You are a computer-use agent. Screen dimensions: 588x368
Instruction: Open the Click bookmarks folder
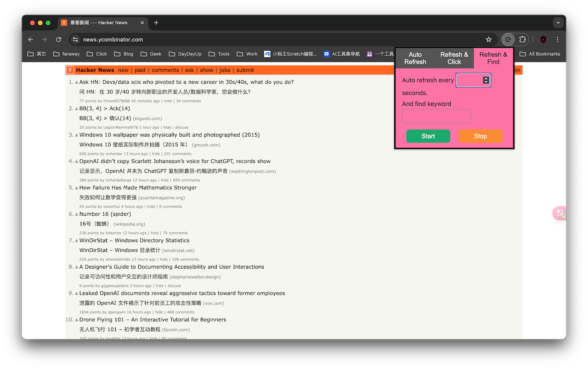pyautogui.click(x=96, y=54)
